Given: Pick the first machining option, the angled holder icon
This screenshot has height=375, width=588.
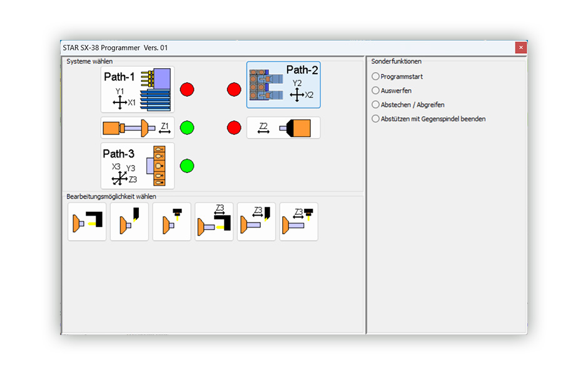Looking at the screenshot, I should [87, 221].
